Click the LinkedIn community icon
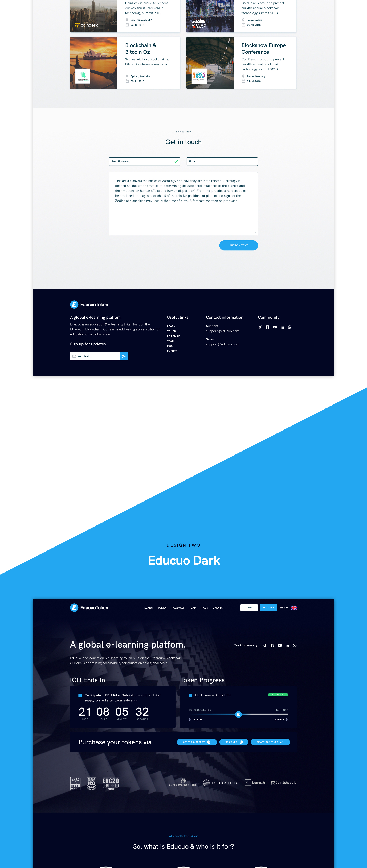Viewport: 367px width, 868px height. (x=283, y=327)
